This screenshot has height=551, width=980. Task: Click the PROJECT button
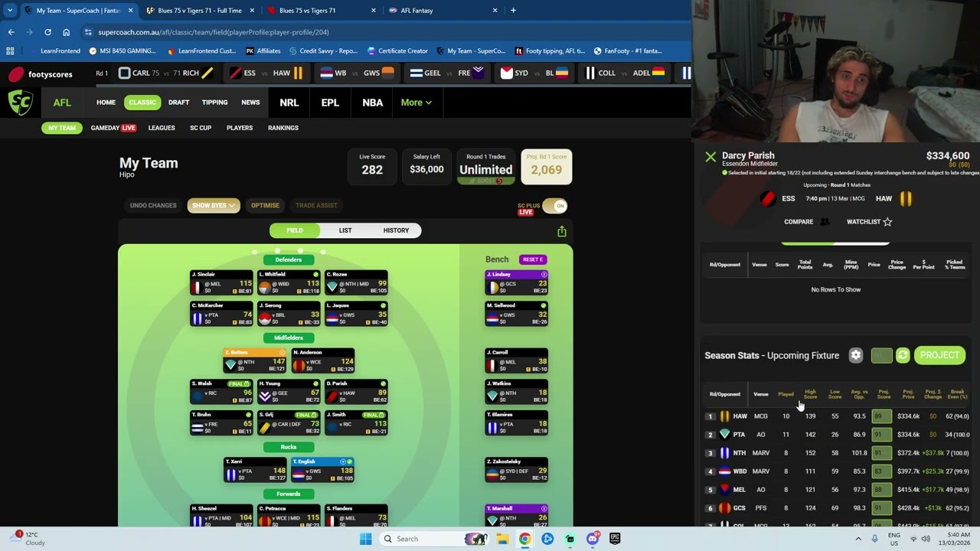pyautogui.click(x=939, y=355)
